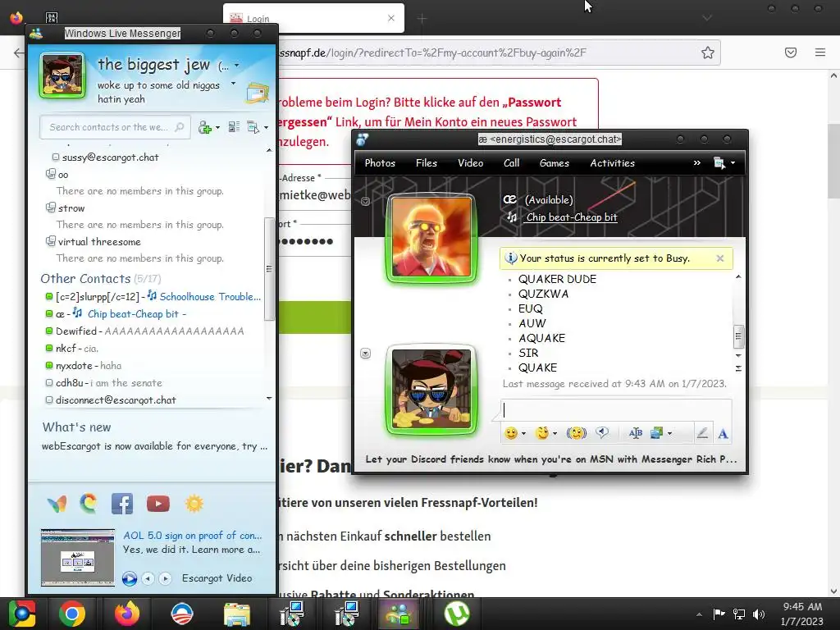Play the Escargot Video
Screen dimensions: 840x630
129,578
